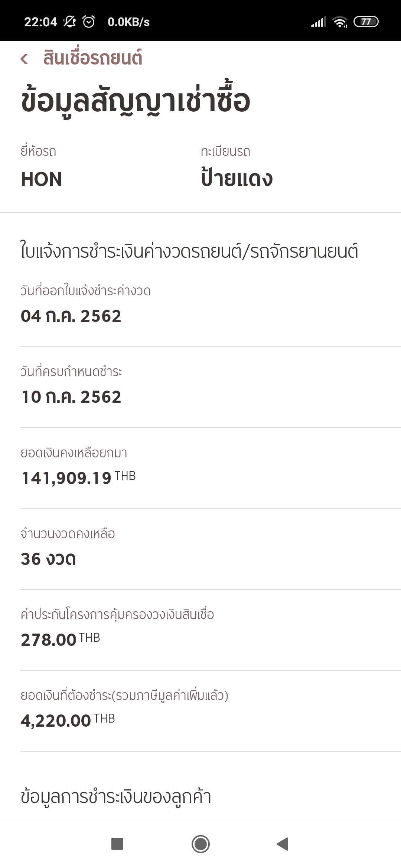Open the ข้อมูลการชำระเงินของลูกค้า section
The width and height of the screenshot is (401, 868).
click(116, 796)
